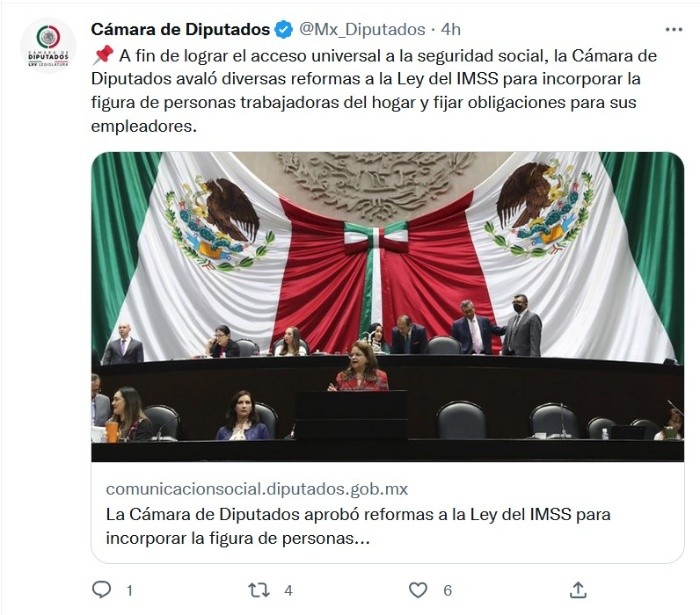Click the left eagle emblem in photo
This screenshot has height=615, width=700.
(x=219, y=224)
